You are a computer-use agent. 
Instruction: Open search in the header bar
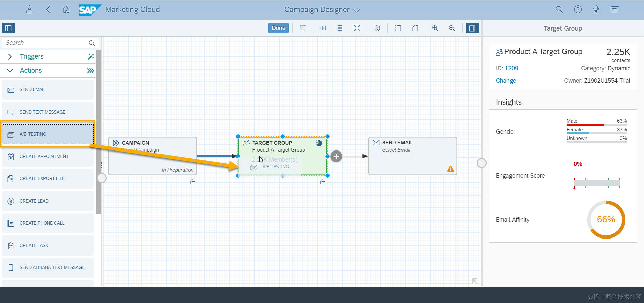pos(559,9)
